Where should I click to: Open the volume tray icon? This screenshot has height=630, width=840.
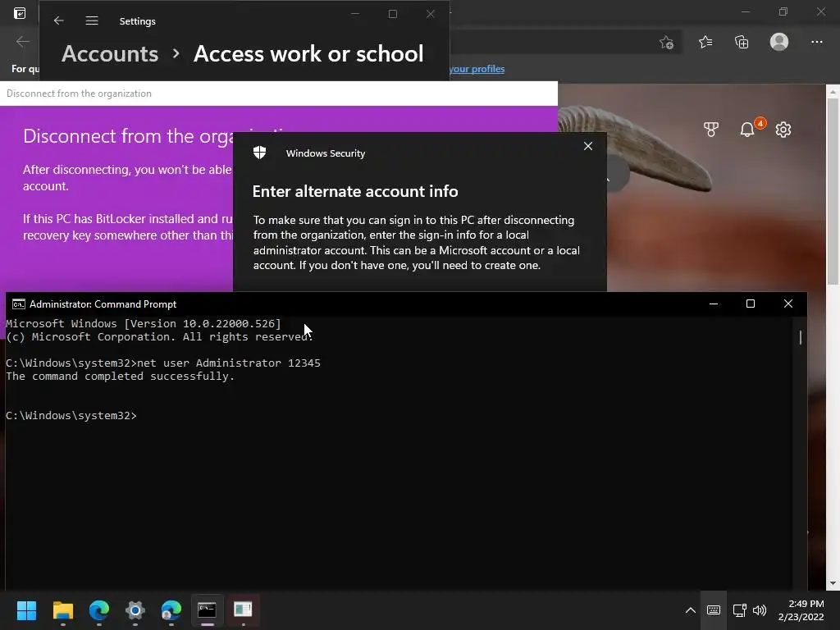759,610
